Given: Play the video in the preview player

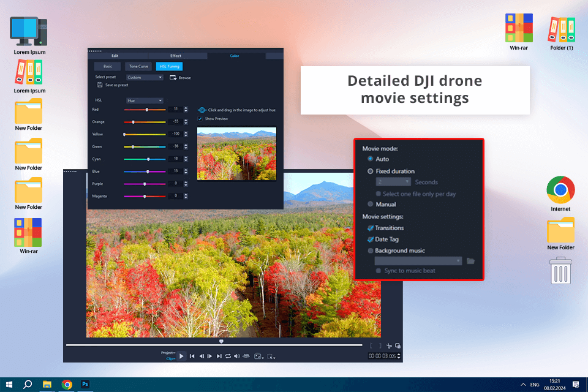Looking at the screenshot, I should [181, 356].
